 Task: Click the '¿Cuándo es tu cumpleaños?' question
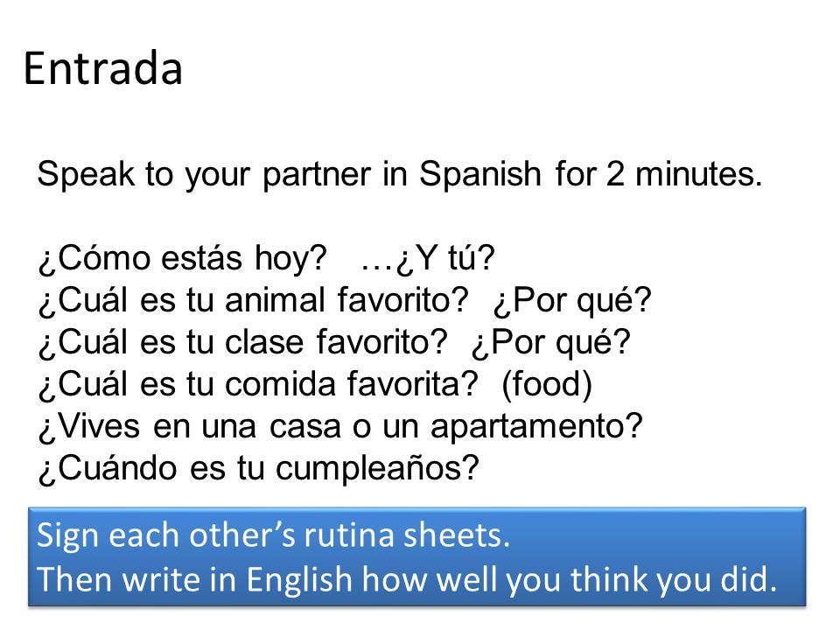tap(259, 468)
